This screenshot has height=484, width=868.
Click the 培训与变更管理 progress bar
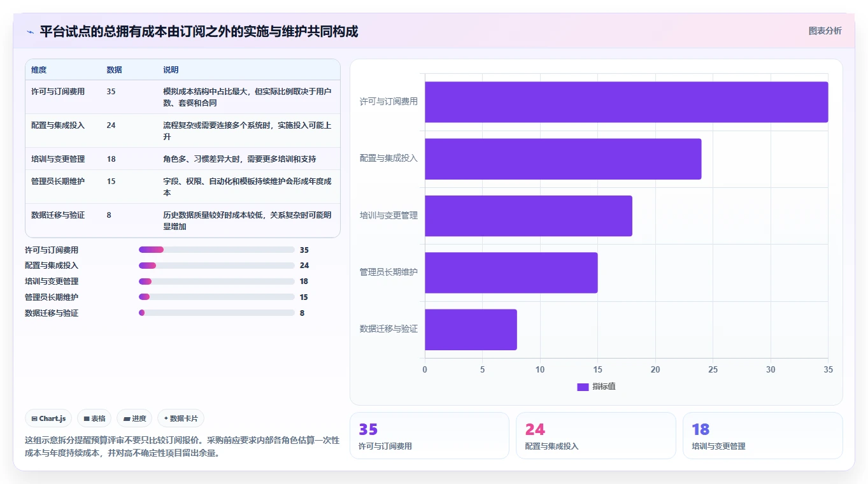(217, 281)
